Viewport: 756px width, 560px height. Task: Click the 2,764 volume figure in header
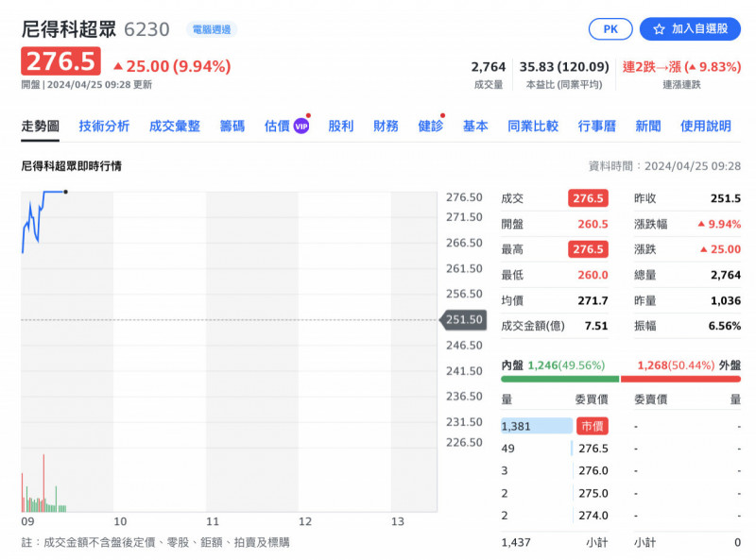pyautogui.click(x=489, y=66)
